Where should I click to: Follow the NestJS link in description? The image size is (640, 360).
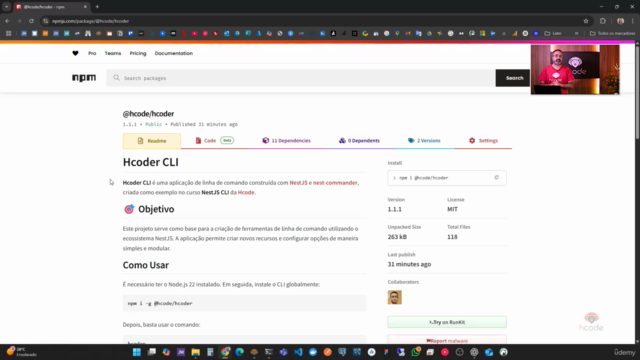click(x=298, y=182)
